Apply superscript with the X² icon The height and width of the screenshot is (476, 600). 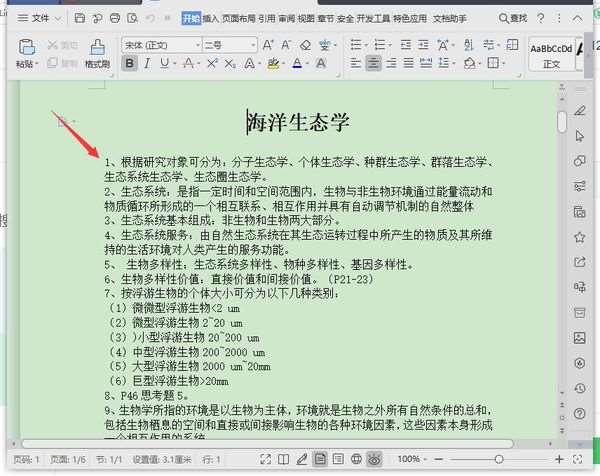tap(212, 63)
